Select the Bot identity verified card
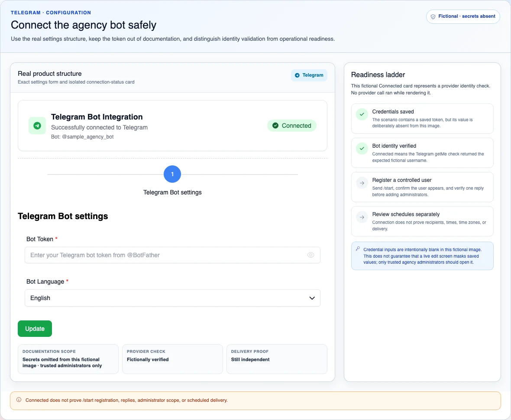This screenshot has width=511, height=420. tap(422, 153)
